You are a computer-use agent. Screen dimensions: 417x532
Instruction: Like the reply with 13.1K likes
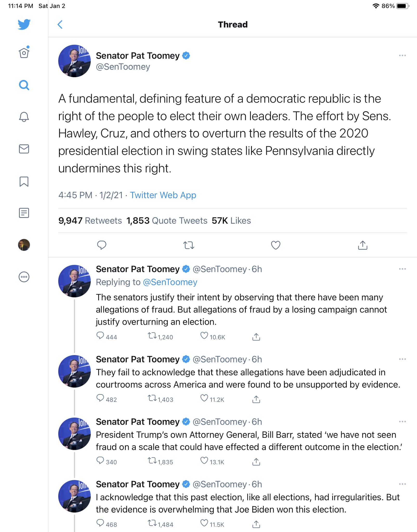(x=204, y=461)
